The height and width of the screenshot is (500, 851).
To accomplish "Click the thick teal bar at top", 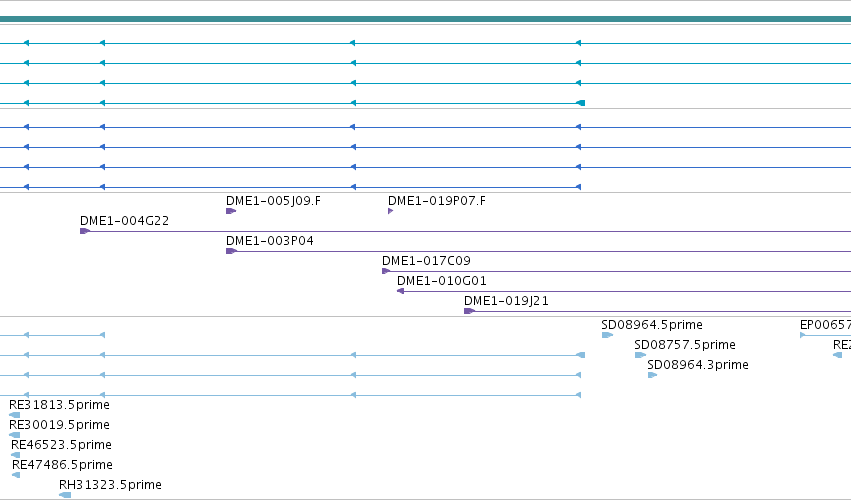I will coord(426,19).
